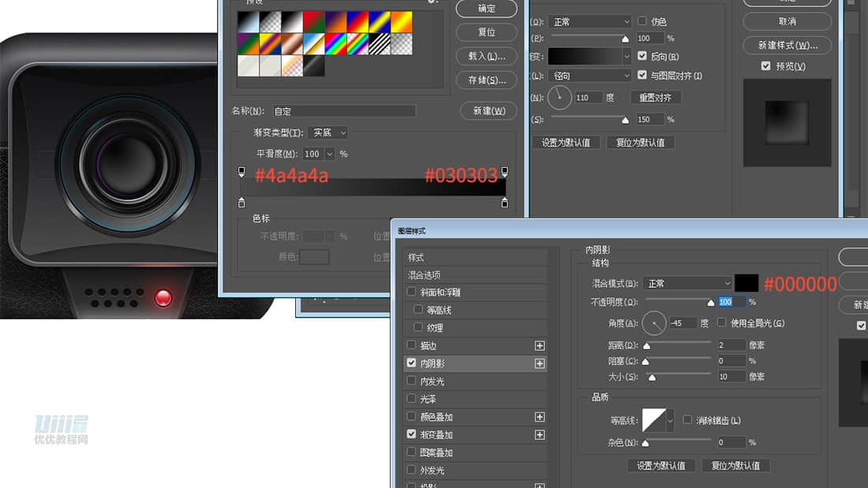
Task: Open the 等高线 contour picker arrow
Action: [x=670, y=421]
